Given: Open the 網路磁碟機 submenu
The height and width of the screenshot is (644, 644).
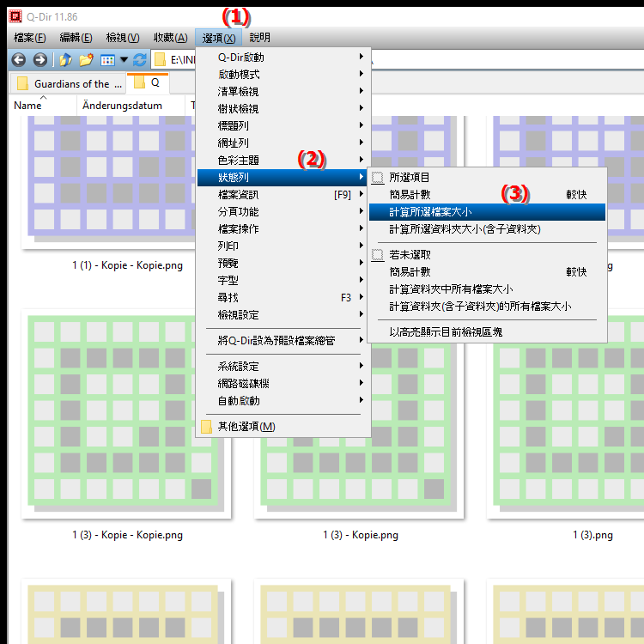Looking at the screenshot, I should 283,384.
